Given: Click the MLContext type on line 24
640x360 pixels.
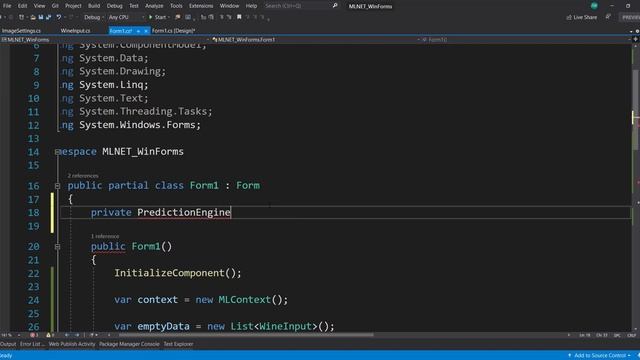Looking at the screenshot, I should 244,300.
